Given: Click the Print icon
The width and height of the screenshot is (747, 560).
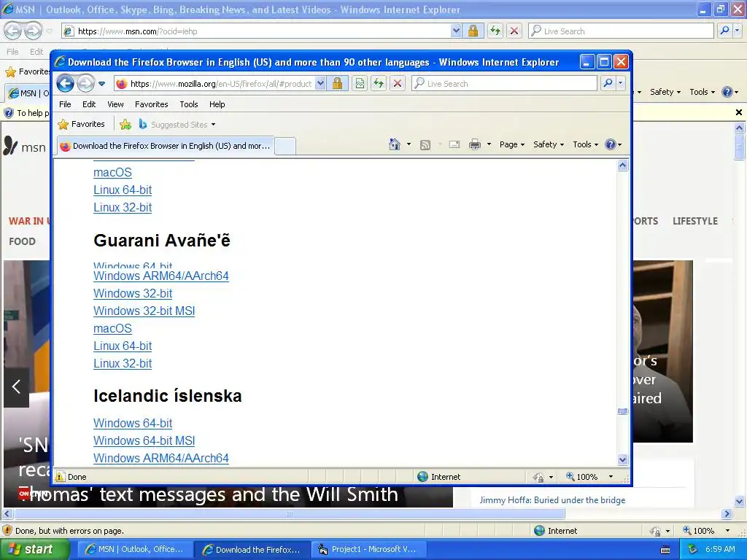Looking at the screenshot, I should [475, 144].
